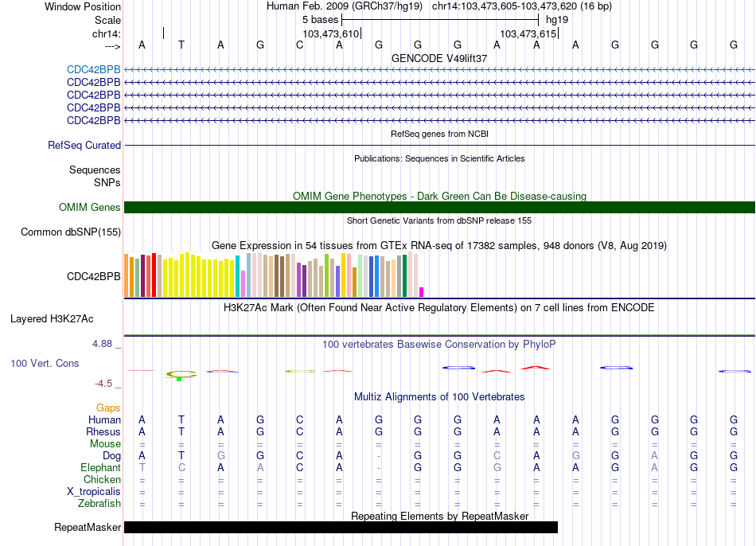
Task: Click the '5 bases' scale text
Action: pyautogui.click(x=320, y=20)
